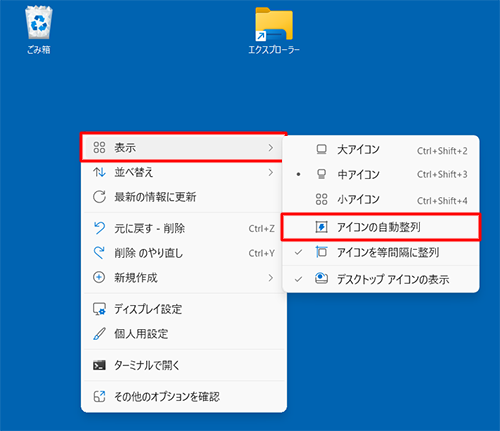This screenshot has width=500, height=431.
Task: Click the ごみ箱 label text
Action: pos(39,50)
